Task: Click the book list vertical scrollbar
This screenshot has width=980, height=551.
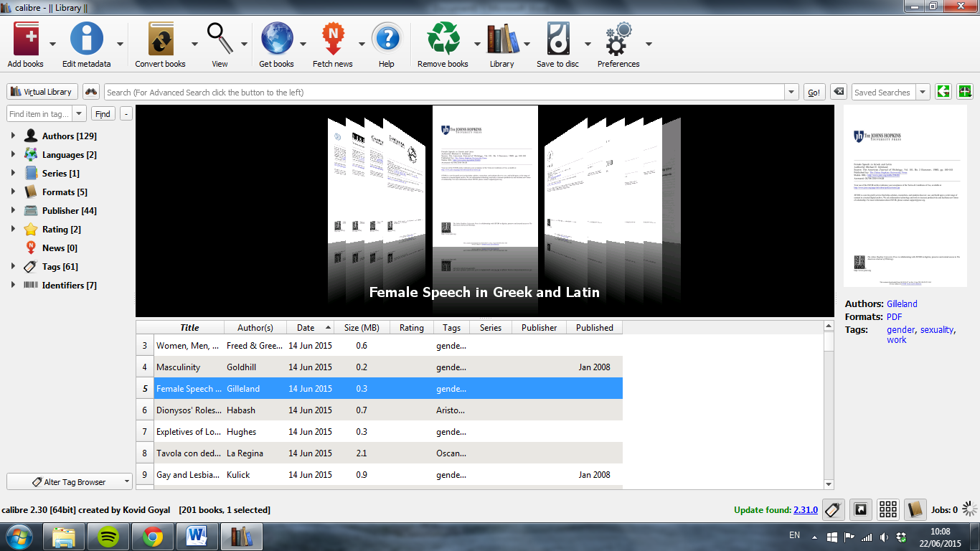Action: (x=829, y=416)
